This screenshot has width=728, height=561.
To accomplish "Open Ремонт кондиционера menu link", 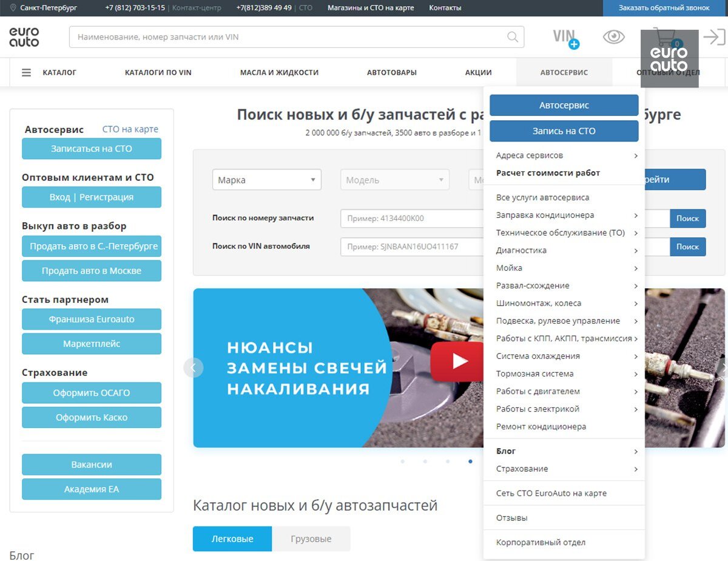I will tap(541, 426).
